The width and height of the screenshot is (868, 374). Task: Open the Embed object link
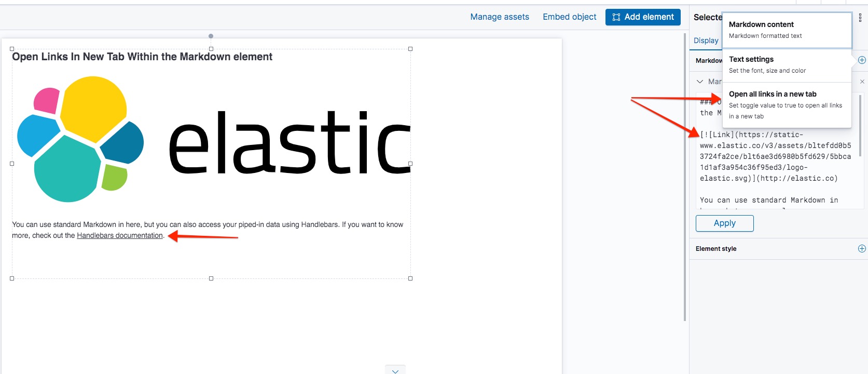[569, 17]
